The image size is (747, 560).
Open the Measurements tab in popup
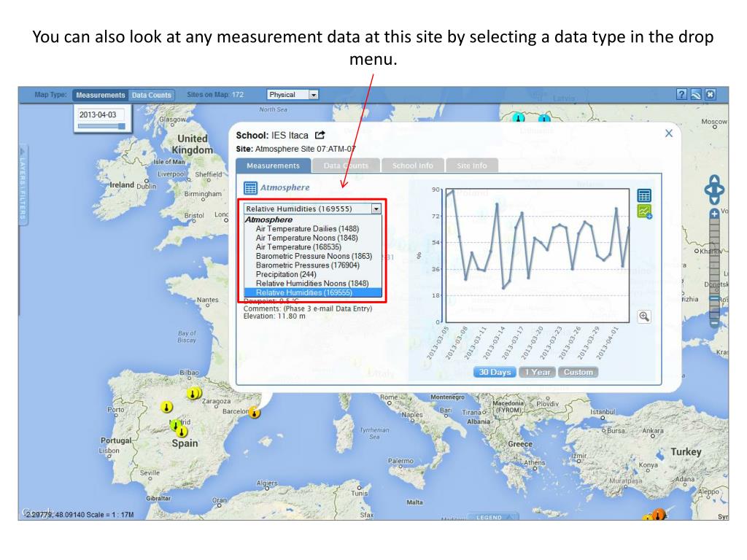point(274,166)
